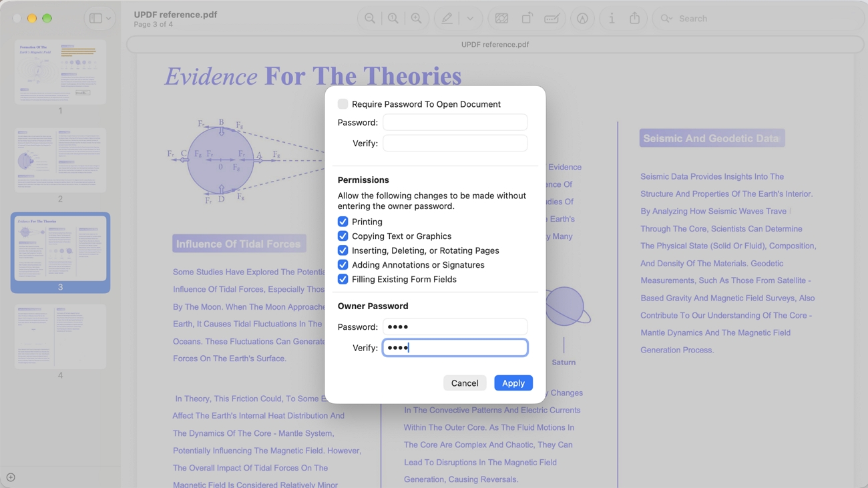
Task: Toggle Inserting, Deleting, or Rotating Pages
Action: 343,250
